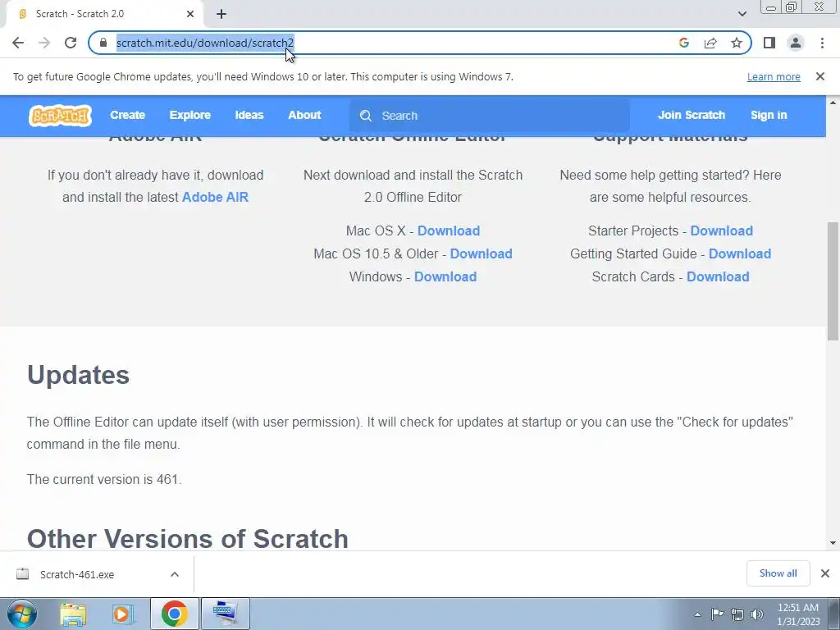
Task: Open a new tab with plus icon
Action: coord(221,15)
